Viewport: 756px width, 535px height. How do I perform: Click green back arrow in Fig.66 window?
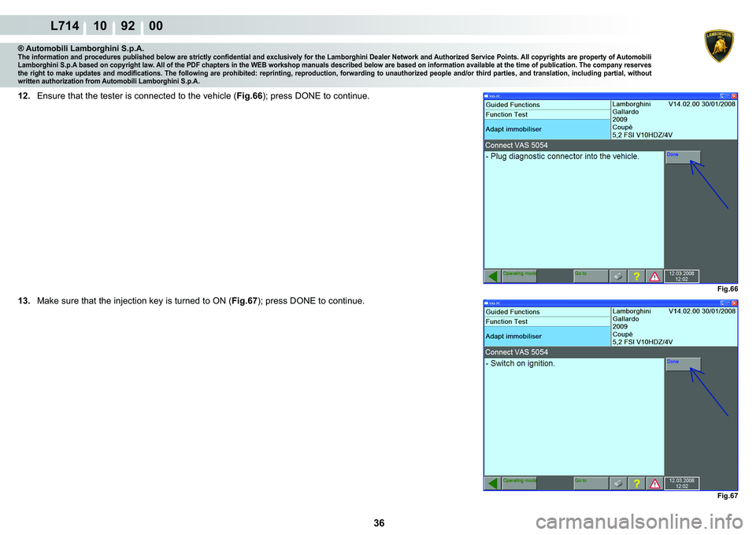click(492, 276)
